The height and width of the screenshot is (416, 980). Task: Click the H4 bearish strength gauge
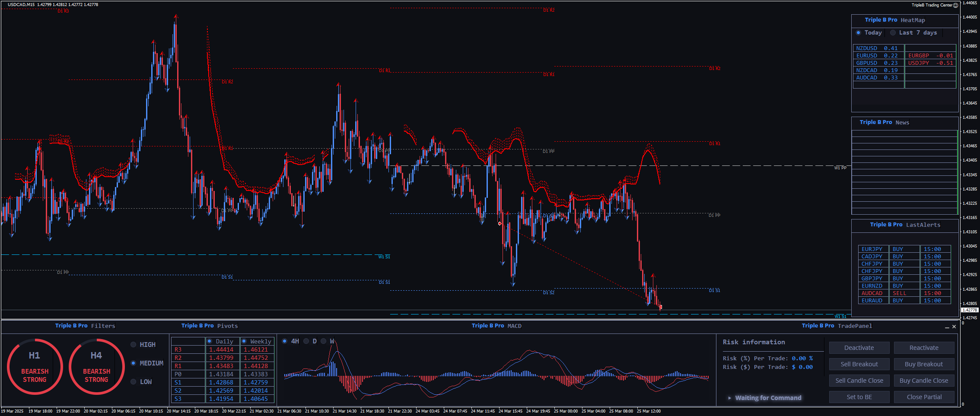pos(96,367)
